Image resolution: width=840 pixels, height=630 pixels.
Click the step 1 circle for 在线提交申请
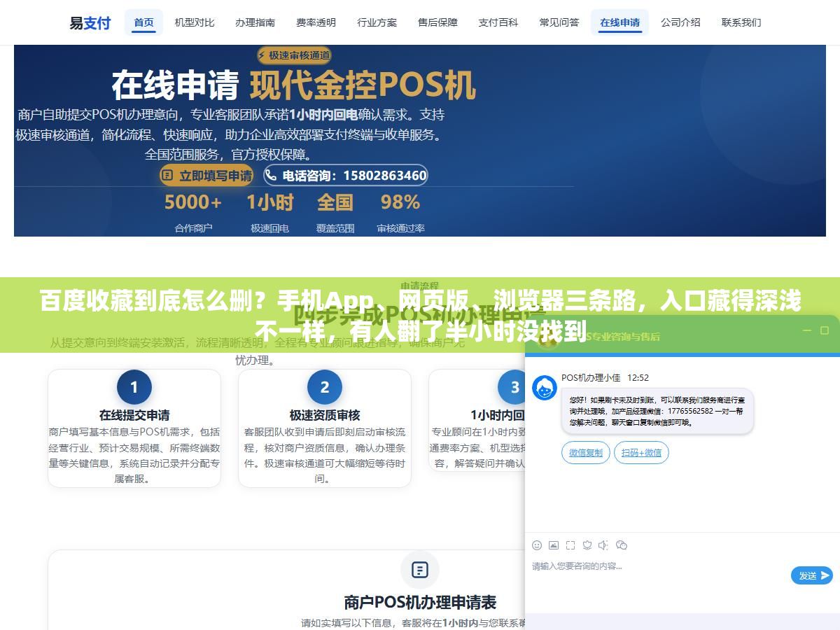click(134, 387)
